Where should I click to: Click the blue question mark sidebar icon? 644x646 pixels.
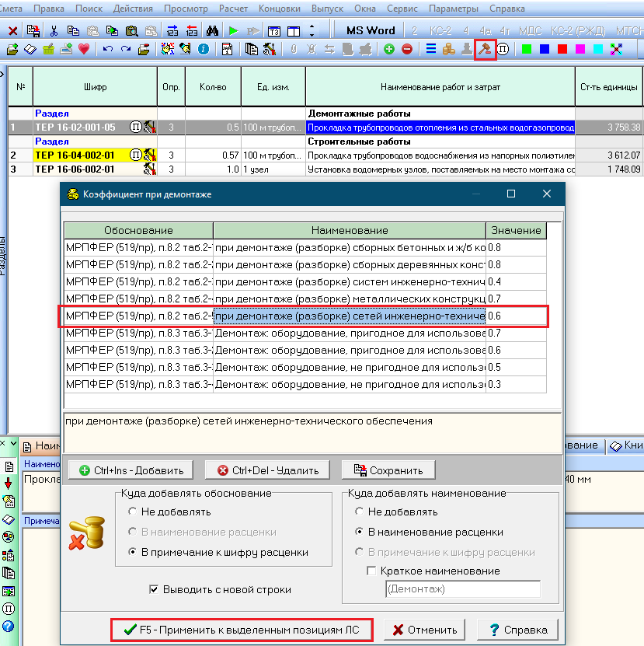[x=9, y=627]
